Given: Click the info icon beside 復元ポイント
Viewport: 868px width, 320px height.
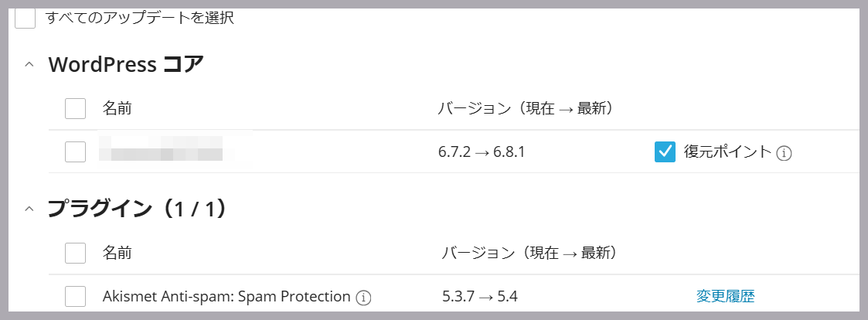Looking at the screenshot, I should tap(784, 153).
